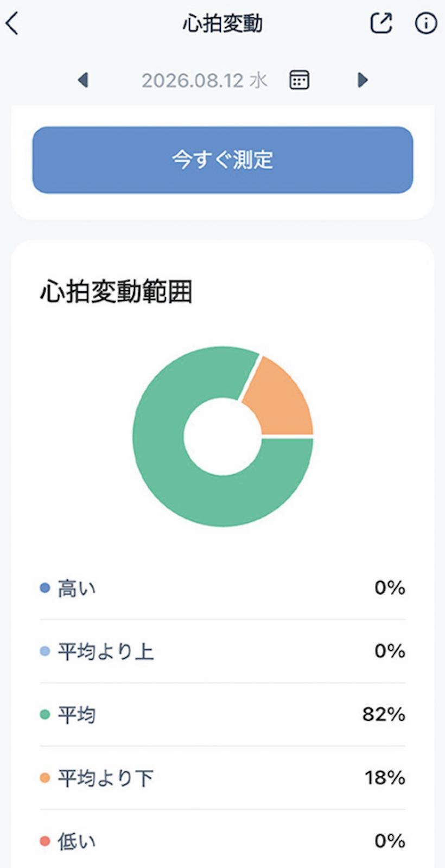Go to the next day arrow
The height and width of the screenshot is (868, 445).
[x=363, y=80]
